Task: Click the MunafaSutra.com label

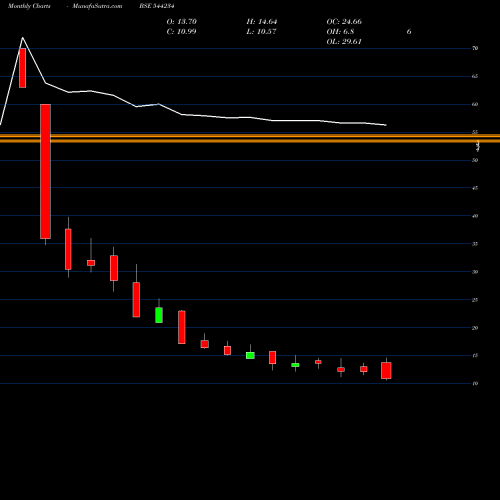Action: (97, 6)
